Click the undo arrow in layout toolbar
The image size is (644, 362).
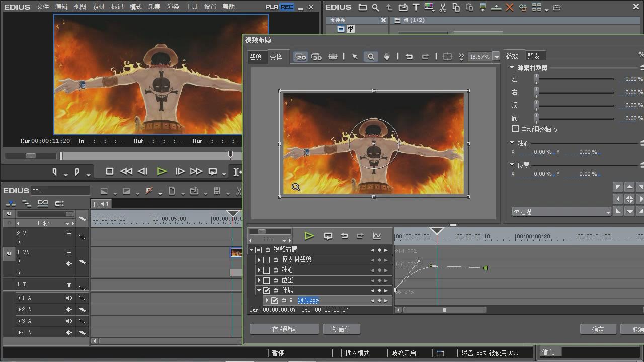(409, 57)
